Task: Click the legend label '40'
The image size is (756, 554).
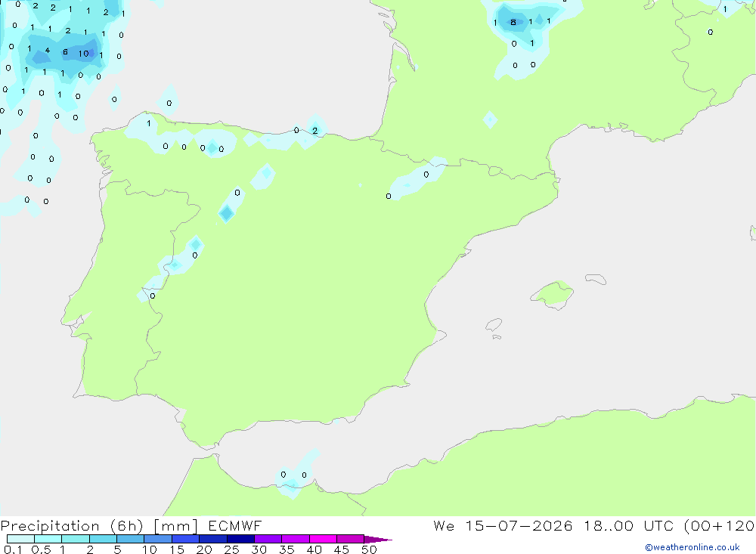Action: click(x=314, y=549)
